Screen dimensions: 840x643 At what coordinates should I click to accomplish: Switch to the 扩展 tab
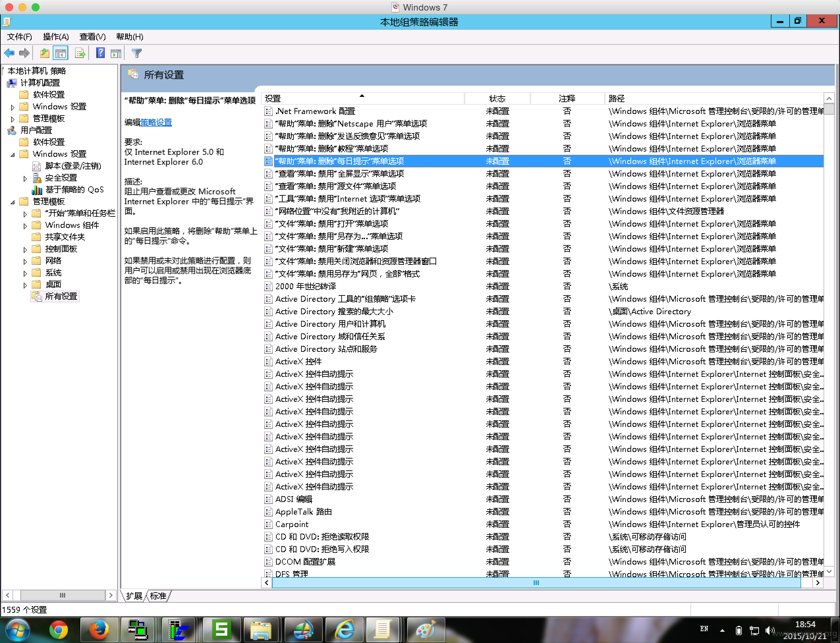pos(133,596)
